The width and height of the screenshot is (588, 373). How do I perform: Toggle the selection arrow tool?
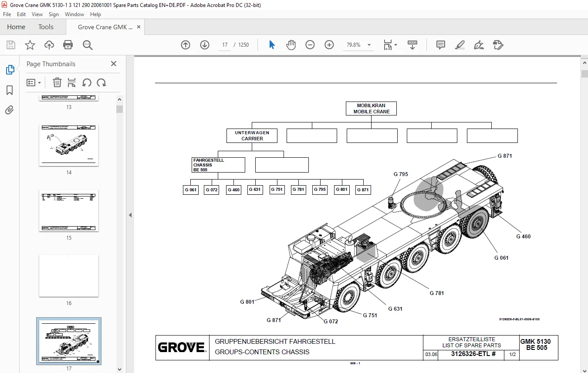pyautogui.click(x=271, y=44)
